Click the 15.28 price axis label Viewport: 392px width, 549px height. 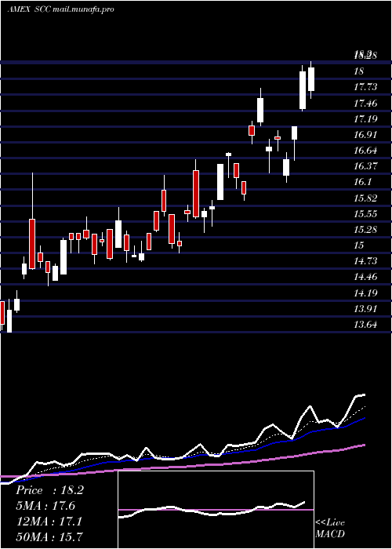click(x=365, y=230)
